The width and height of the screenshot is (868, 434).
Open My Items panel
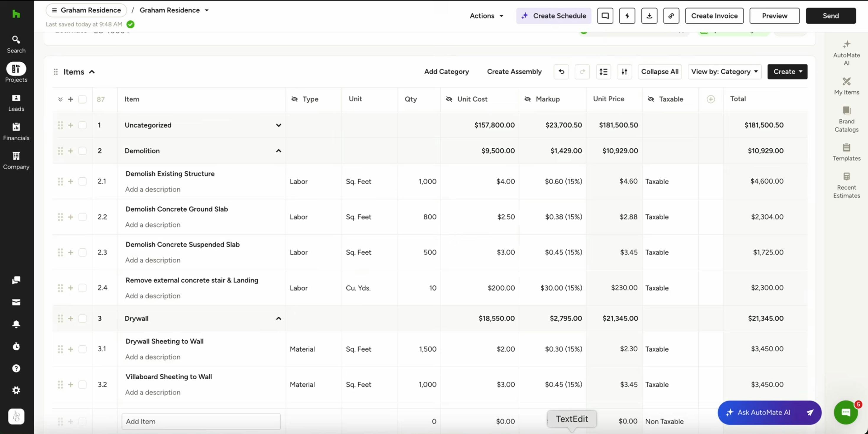tap(846, 86)
